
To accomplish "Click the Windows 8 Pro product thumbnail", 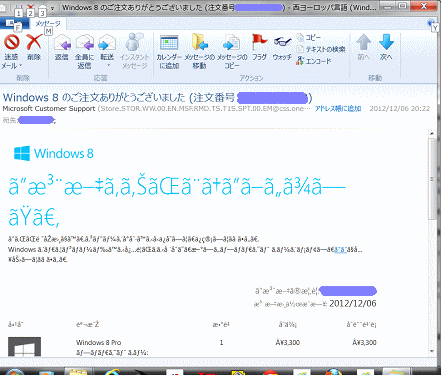I will point(24,347).
